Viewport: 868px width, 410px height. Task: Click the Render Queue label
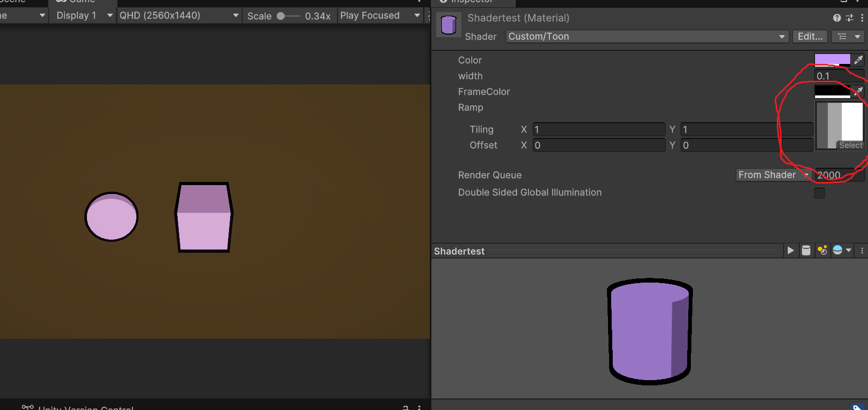click(490, 175)
